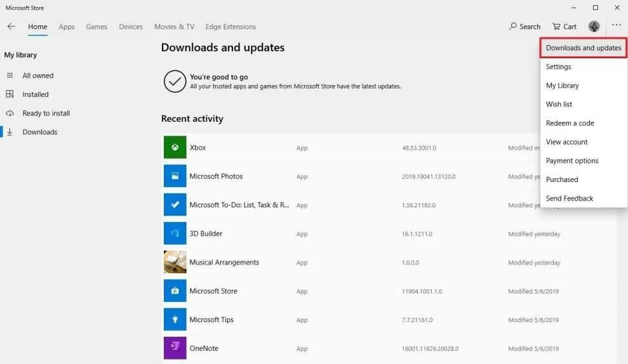
Task: Click Photos version 2019.19041.13120.0
Action: [x=429, y=176]
